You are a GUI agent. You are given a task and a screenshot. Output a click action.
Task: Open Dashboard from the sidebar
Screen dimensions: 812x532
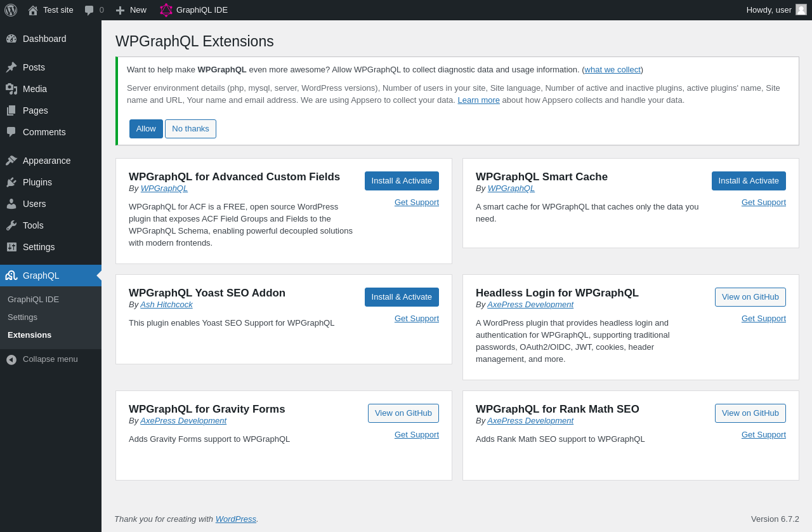(44, 39)
